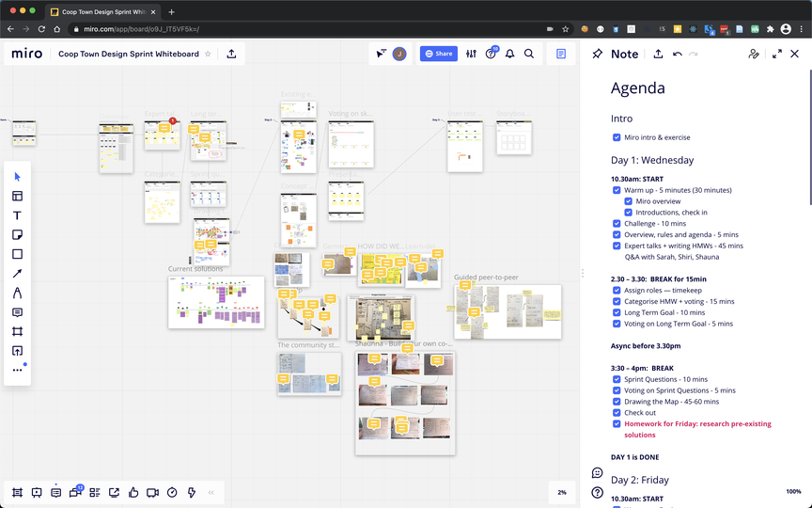Open help icon with notification badge
The height and width of the screenshot is (508, 812).
[x=491, y=53]
